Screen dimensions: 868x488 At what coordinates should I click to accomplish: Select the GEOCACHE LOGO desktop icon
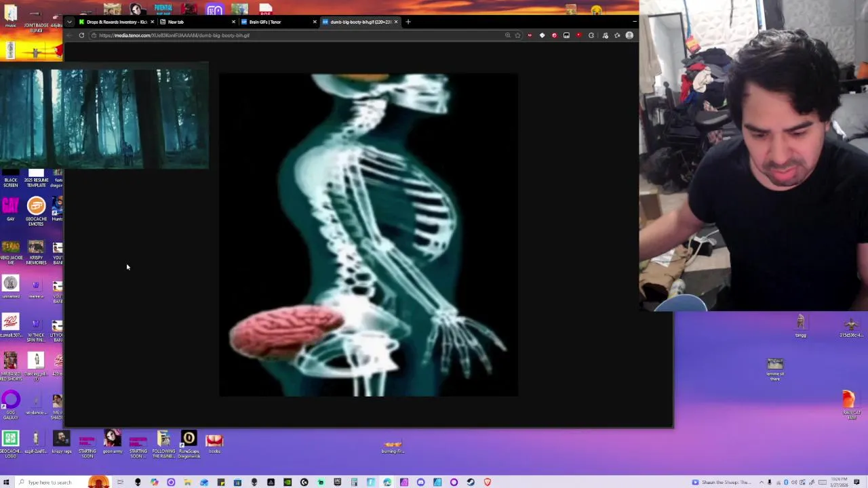pos(10,444)
